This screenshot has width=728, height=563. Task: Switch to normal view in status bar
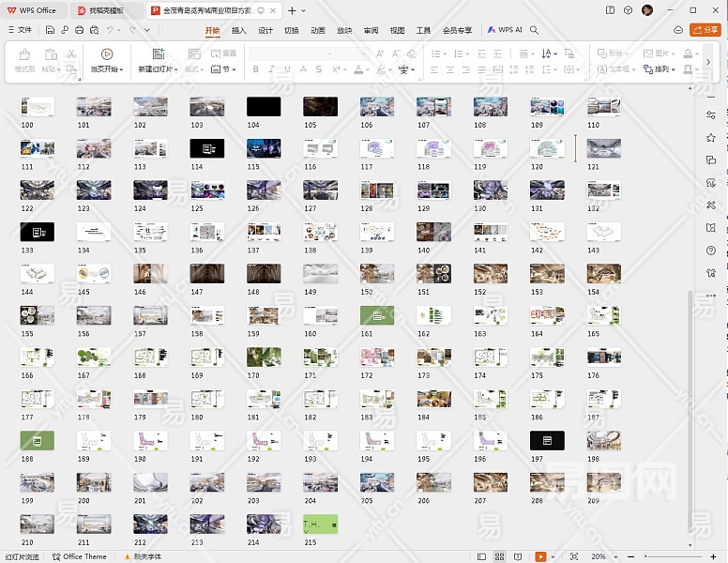click(x=481, y=556)
